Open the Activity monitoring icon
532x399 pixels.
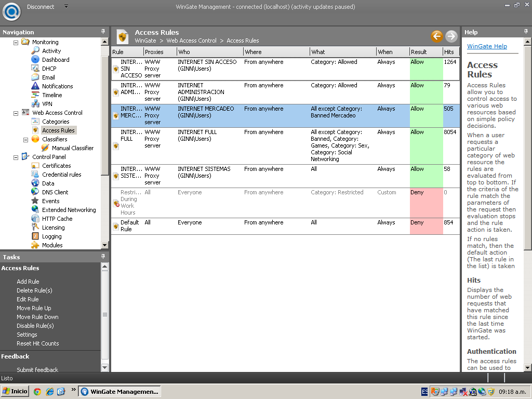click(35, 50)
